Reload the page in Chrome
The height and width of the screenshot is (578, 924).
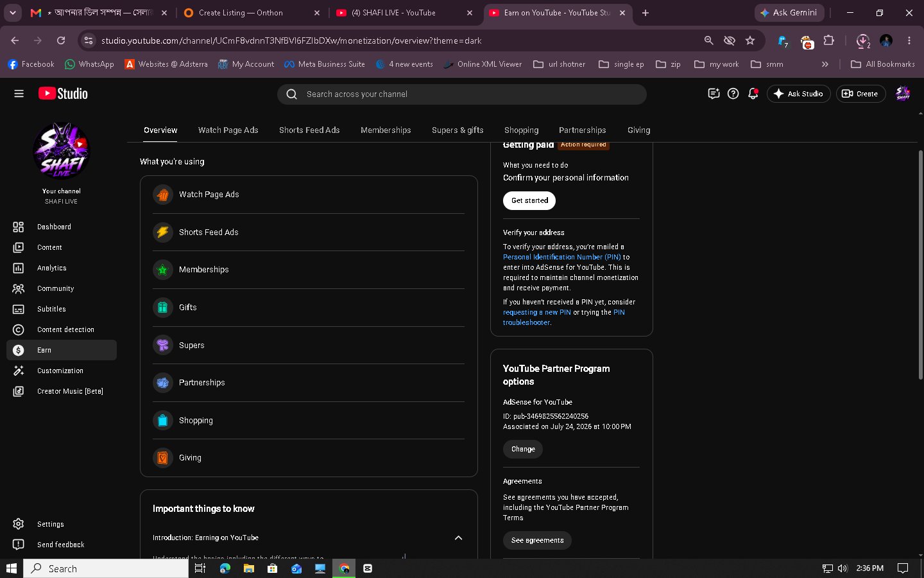pyautogui.click(x=61, y=40)
